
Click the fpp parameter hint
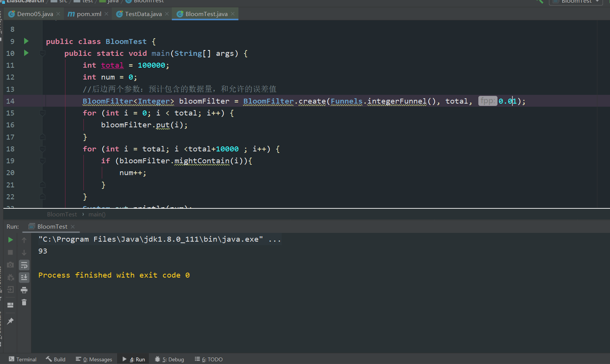(488, 101)
